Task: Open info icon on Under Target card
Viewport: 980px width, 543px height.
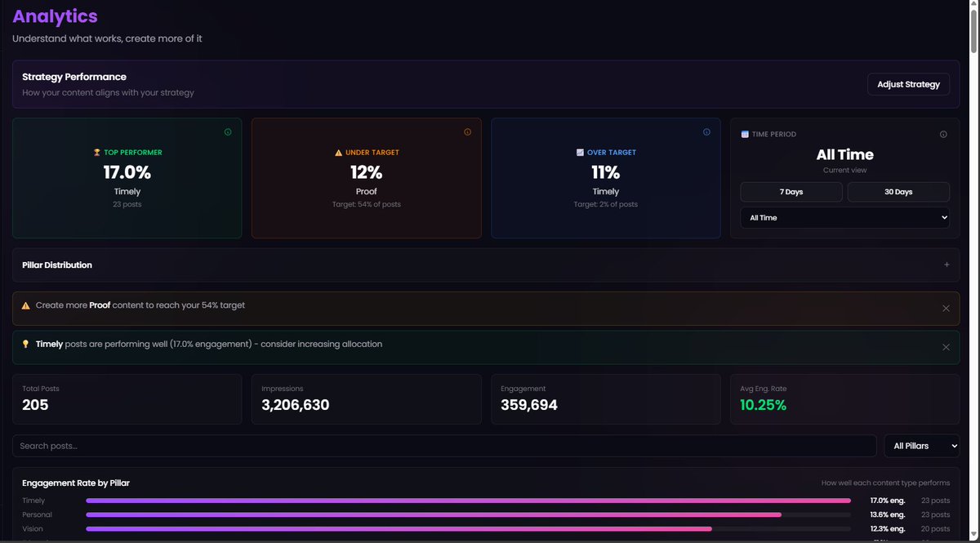Action: (468, 132)
